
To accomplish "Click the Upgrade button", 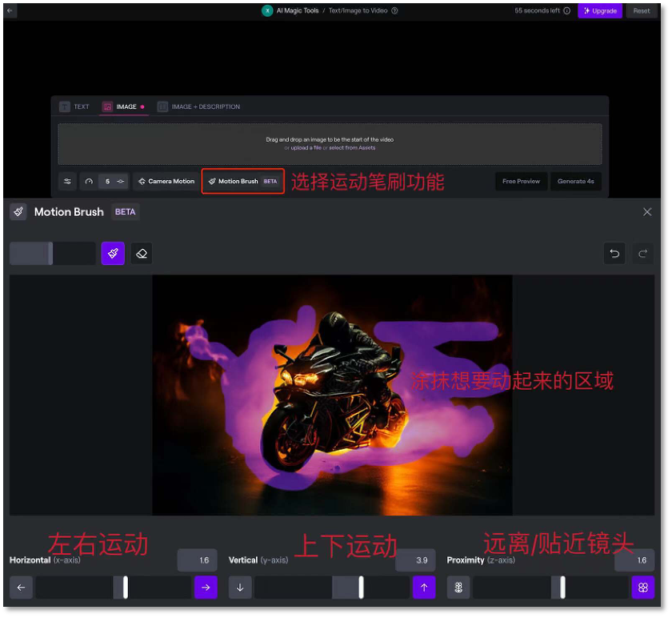I will point(599,11).
